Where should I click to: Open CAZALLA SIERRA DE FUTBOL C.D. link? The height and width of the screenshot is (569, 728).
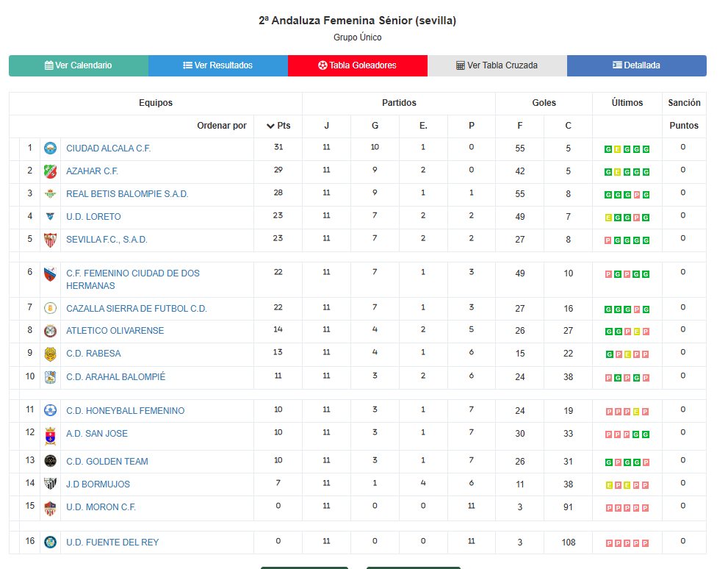click(137, 309)
